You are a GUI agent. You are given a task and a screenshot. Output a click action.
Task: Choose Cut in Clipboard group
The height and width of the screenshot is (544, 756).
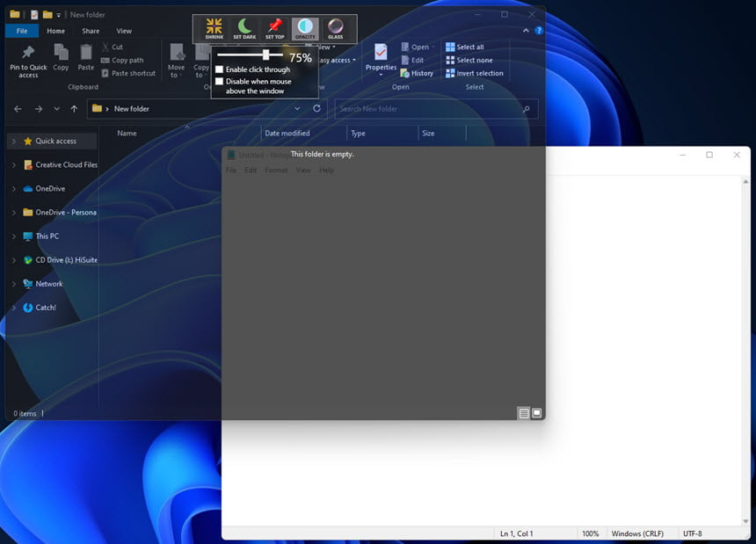click(x=113, y=47)
